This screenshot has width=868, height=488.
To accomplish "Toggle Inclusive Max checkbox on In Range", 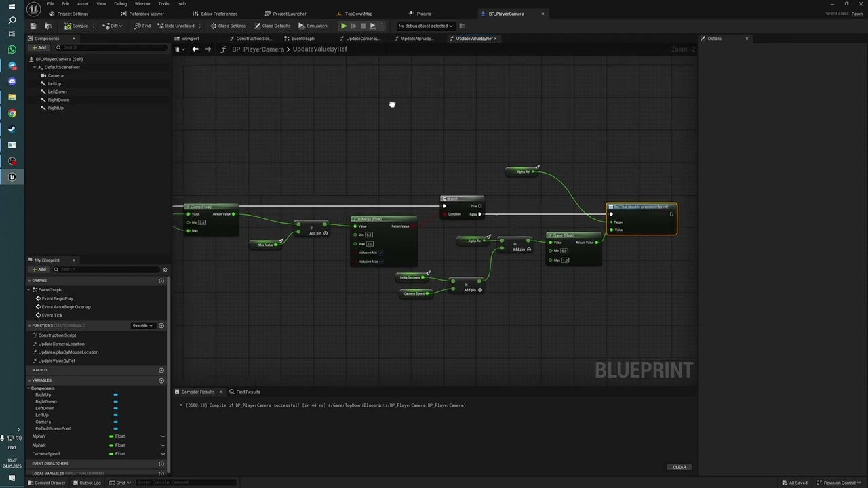I will pyautogui.click(x=382, y=262).
